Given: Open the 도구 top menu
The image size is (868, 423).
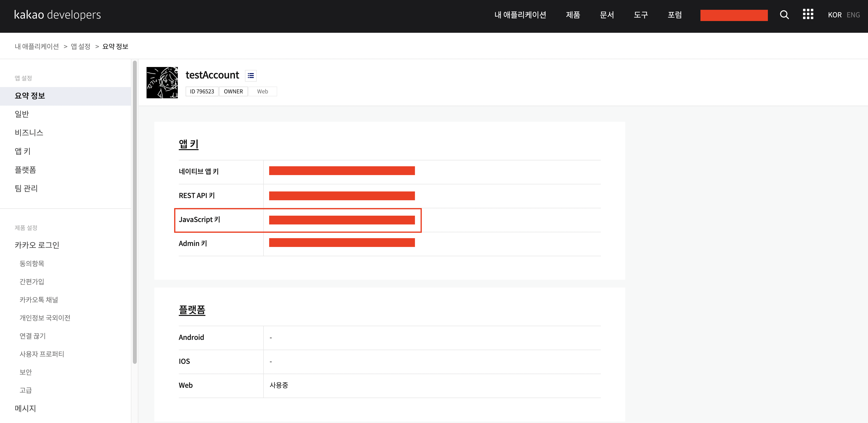Looking at the screenshot, I should coord(641,15).
